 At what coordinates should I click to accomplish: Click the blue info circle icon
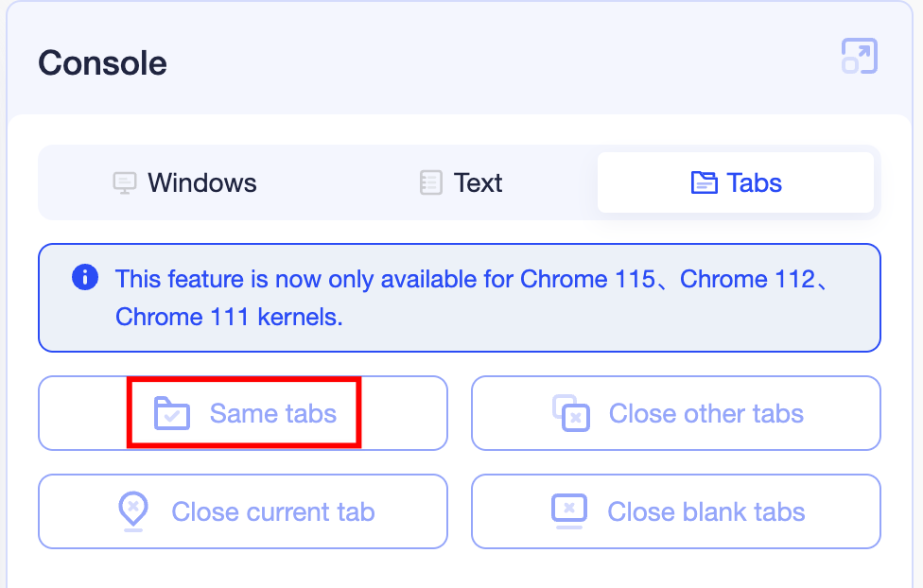click(x=85, y=278)
